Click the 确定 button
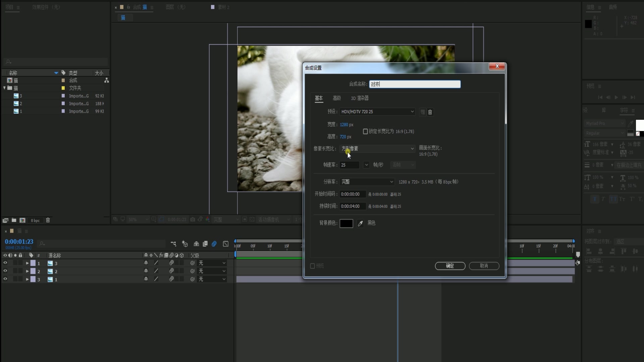The height and width of the screenshot is (362, 644). coord(450,266)
